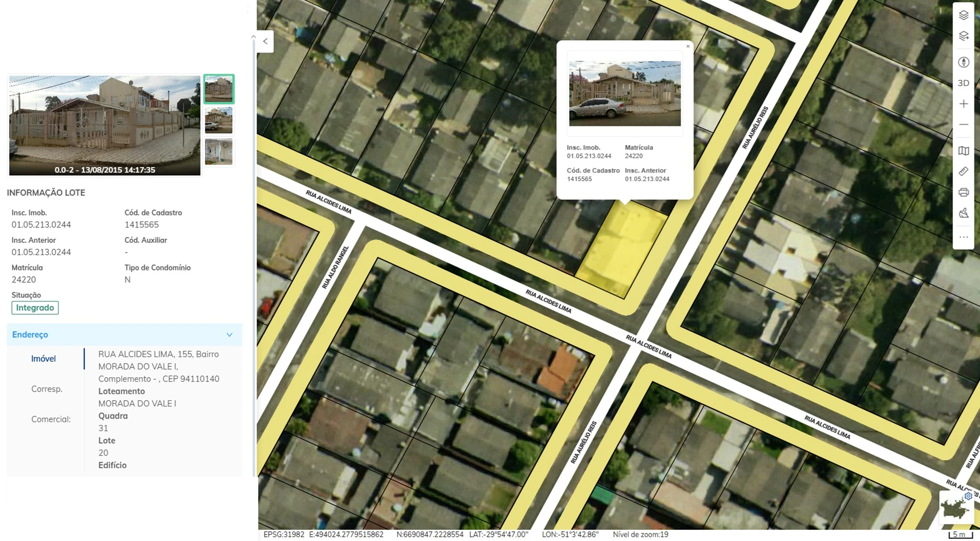The height and width of the screenshot is (541, 980).
Task: Click the Integrado status badge
Action: [x=35, y=308]
